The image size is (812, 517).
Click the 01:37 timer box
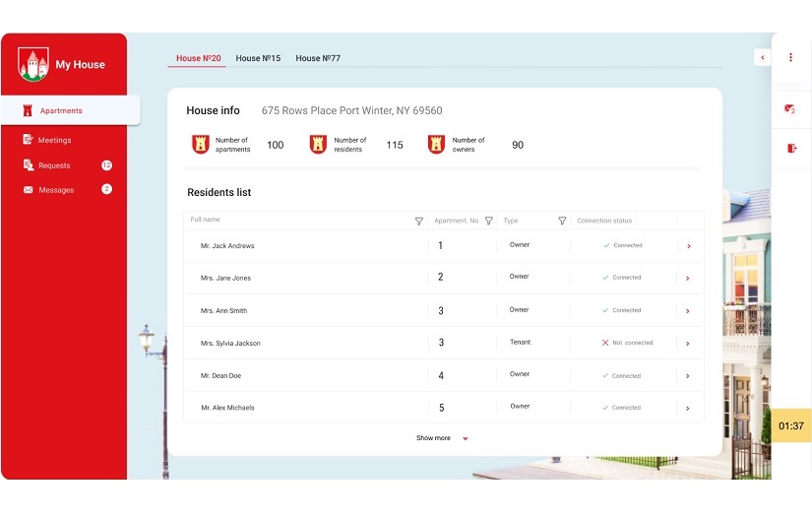pyautogui.click(x=791, y=425)
